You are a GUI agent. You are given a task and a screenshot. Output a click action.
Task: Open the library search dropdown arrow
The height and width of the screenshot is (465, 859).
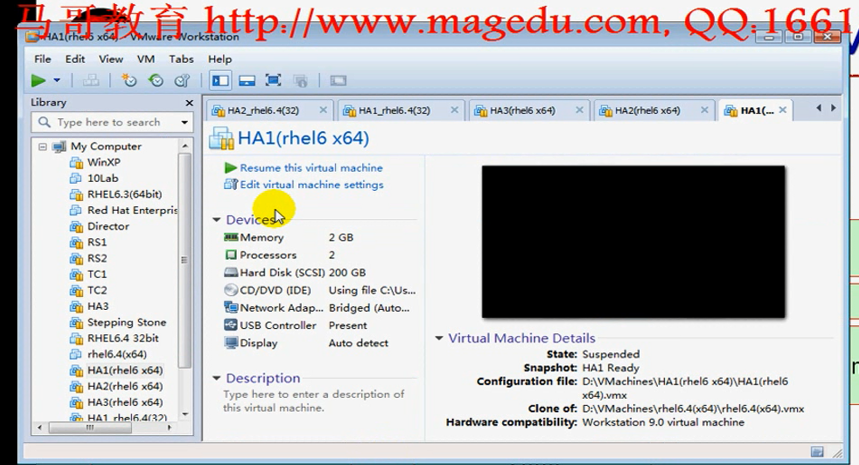click(x=185, y=123)
